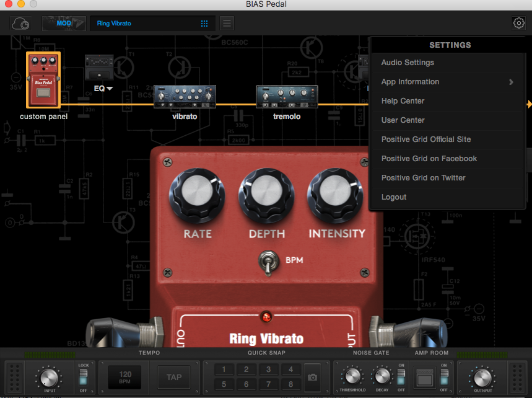Click the Ring Vibrato preset name field
Viewport: 532px width, 398px height.
[152, 24]
